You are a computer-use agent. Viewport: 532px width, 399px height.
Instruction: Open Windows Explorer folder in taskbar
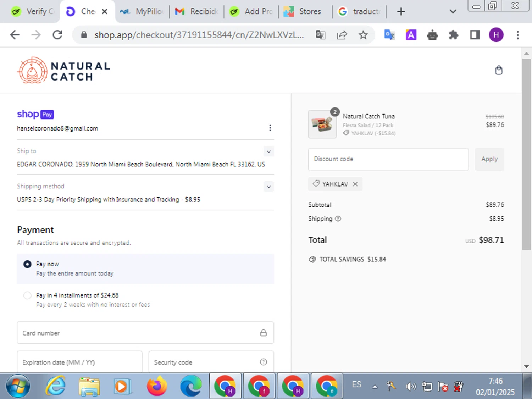pos(89,386)
